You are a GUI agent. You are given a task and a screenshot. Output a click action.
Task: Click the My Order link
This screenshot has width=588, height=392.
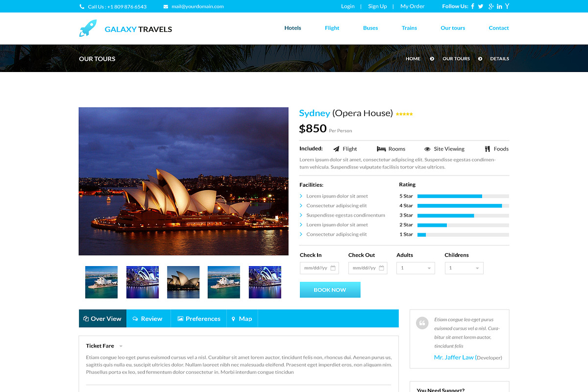412,6
